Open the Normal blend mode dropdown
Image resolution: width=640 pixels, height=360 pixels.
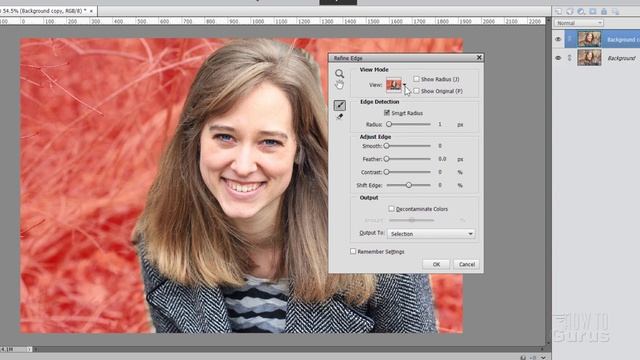tap(578, 23)
